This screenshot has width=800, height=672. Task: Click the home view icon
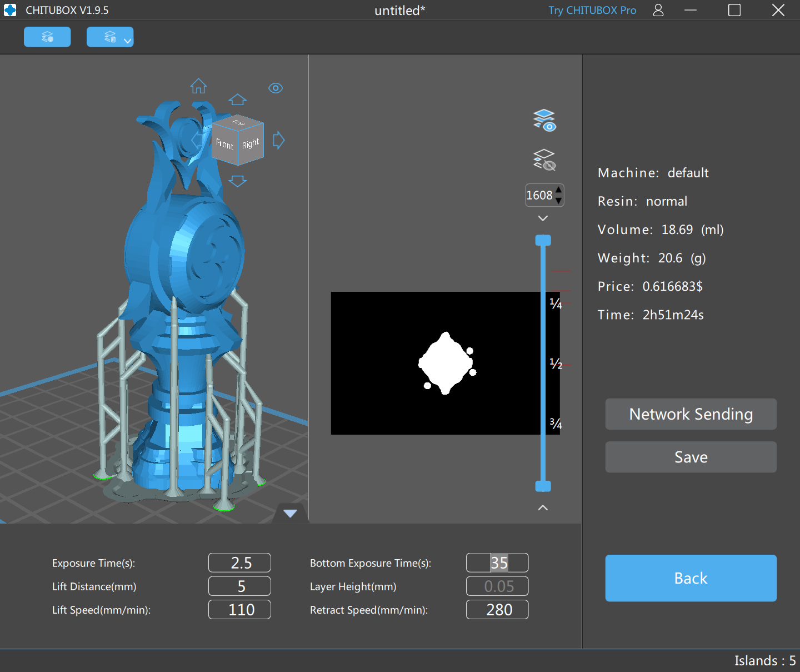pyautogui.click(x=198, y=86)
